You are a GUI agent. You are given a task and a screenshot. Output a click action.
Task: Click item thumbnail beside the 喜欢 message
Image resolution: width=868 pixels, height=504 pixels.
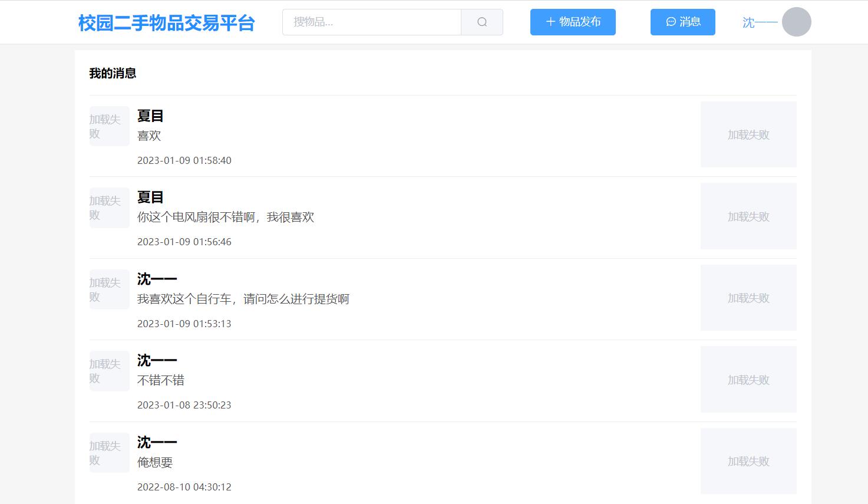tap(748, 134)
